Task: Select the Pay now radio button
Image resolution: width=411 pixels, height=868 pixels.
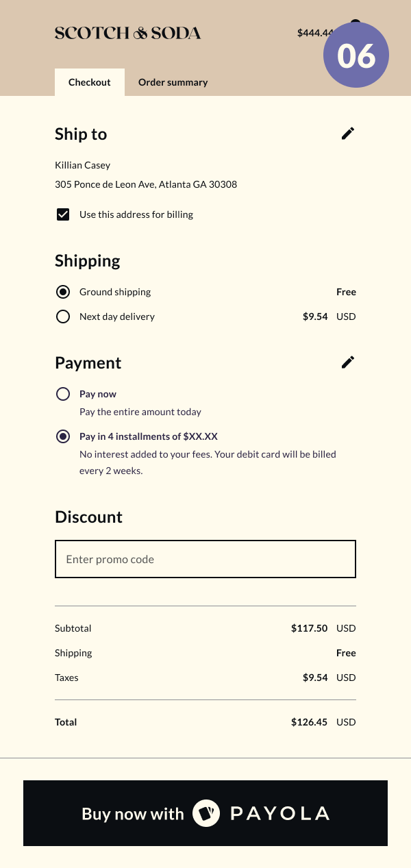Action: coord(63,394)
